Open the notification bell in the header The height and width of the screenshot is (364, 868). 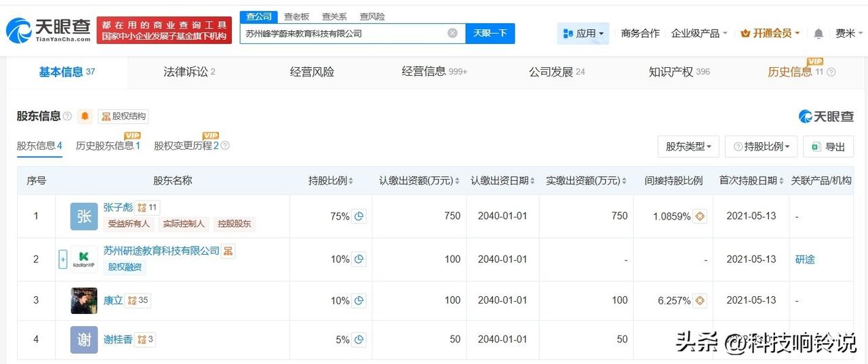pos(818,33)
